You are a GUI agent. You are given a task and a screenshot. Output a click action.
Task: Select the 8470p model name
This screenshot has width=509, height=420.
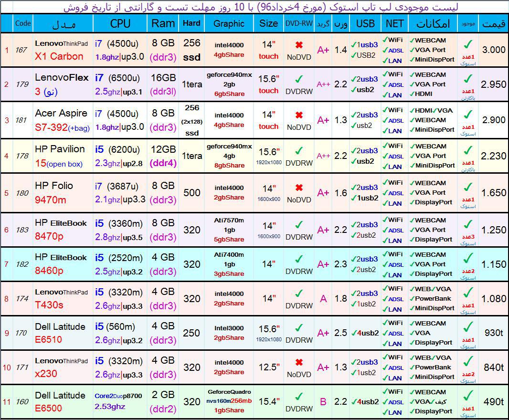click(49, 236)
